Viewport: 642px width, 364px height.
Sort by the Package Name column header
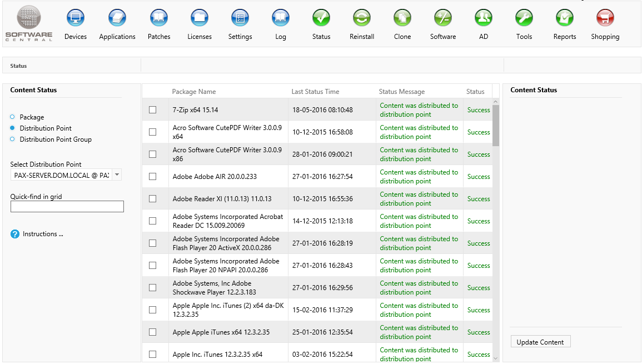click(193, 92)
